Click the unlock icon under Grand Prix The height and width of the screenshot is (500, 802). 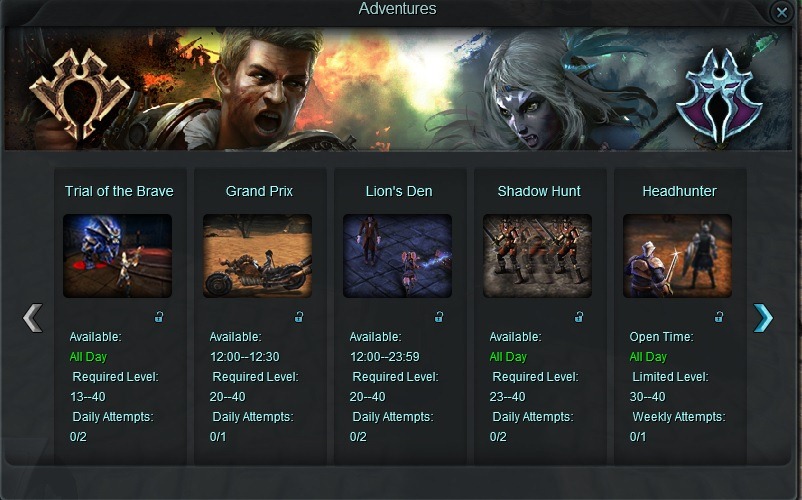299,317
